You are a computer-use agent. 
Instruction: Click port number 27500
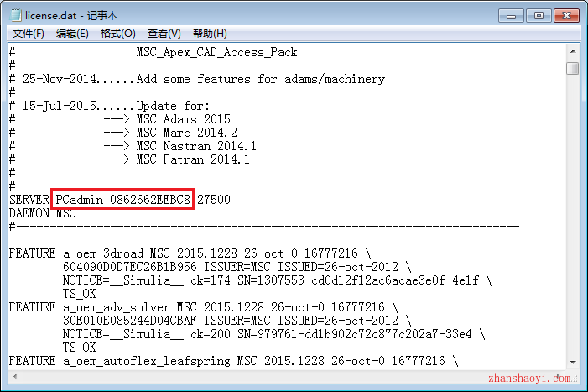tap(214, 200)
